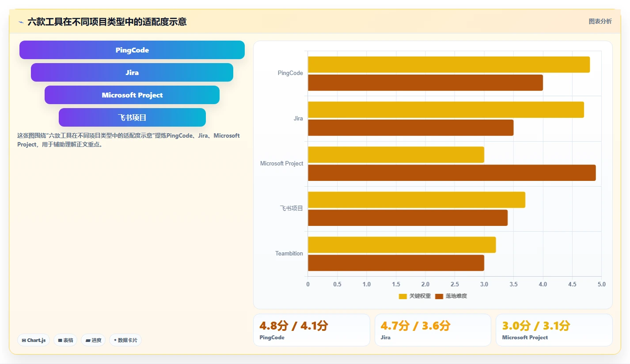Click the PingCode y-axis label
This screenshot has height=364, width=630.
tap(290, 73)
